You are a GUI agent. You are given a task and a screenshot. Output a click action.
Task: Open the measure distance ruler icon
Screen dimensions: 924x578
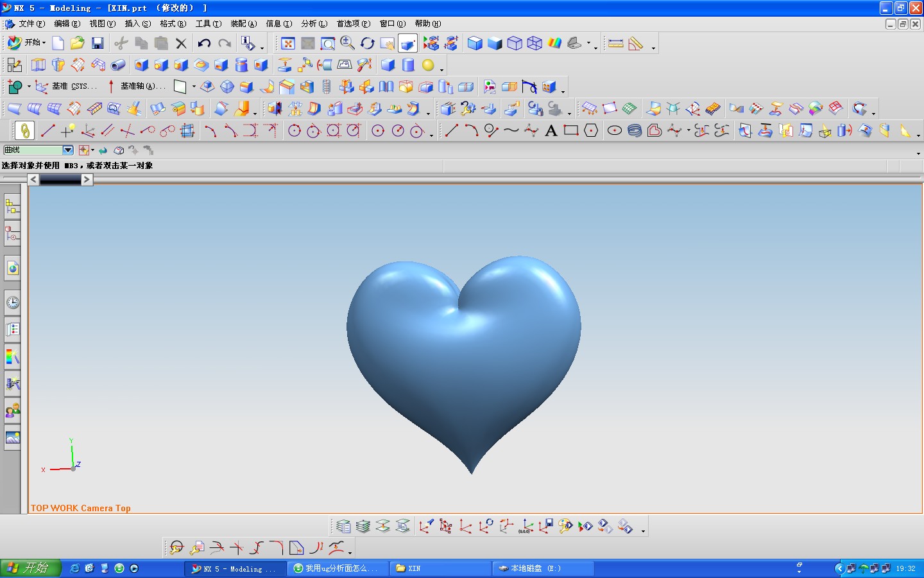616,43
